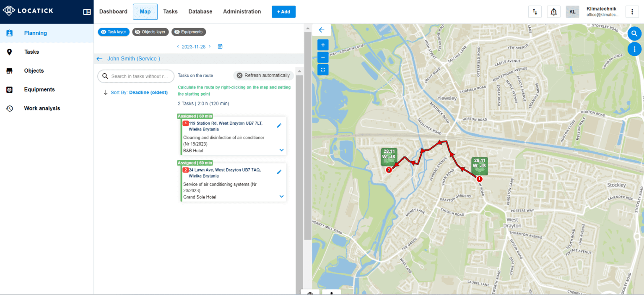Viewport: 644px width, 295px height.
Task: Show the Equipments layer
Action: (188, 31)
